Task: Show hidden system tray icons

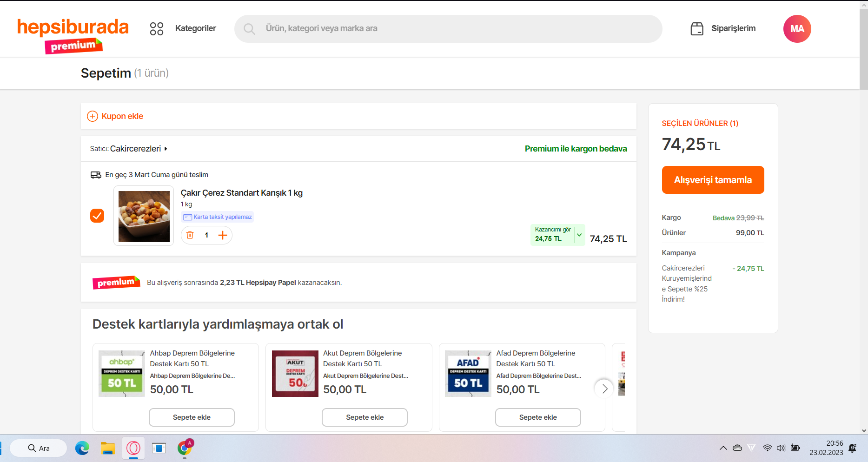Action: click(723, 448)
